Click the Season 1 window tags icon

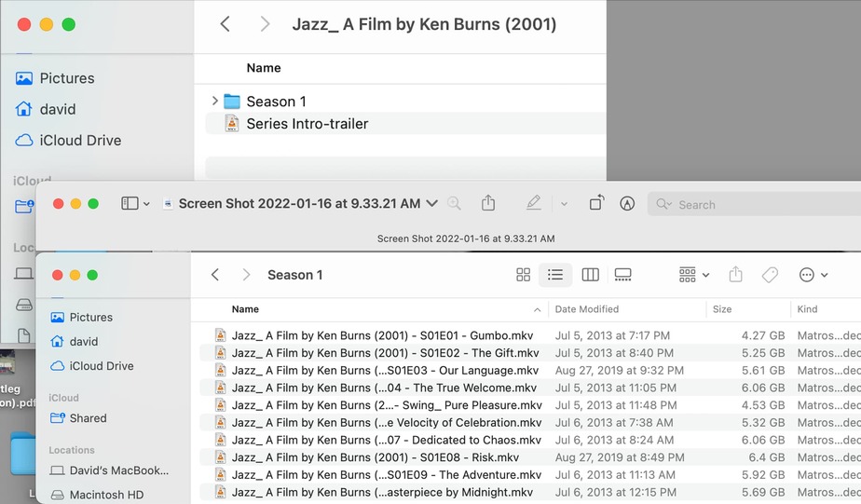click(x=770, y=275)
